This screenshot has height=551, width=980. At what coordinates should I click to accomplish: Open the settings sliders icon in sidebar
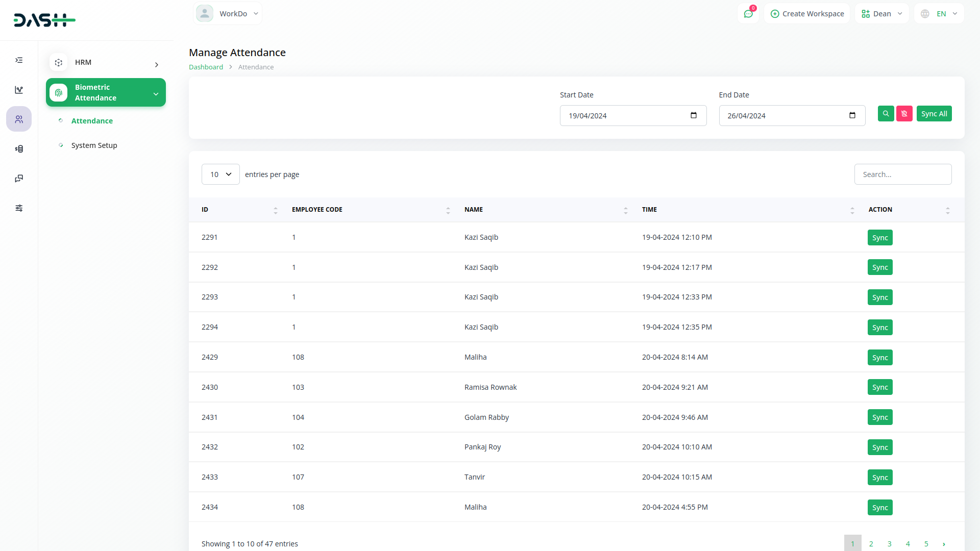click(x=19, y=208)
